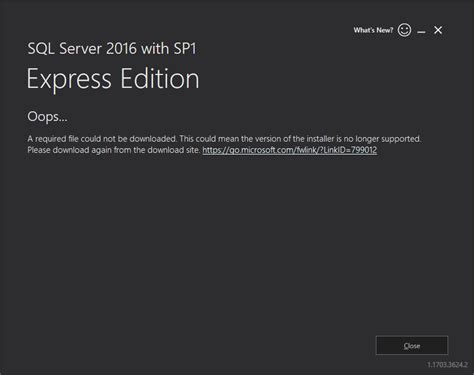Click the SQL Server 2016 with SP1 text

pyautogui.click(x=112, y=49)
